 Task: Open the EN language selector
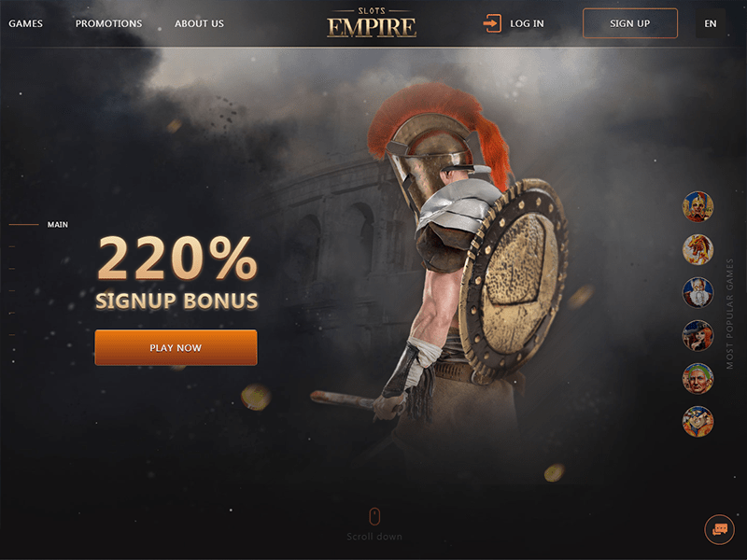[x=711, y=23]
